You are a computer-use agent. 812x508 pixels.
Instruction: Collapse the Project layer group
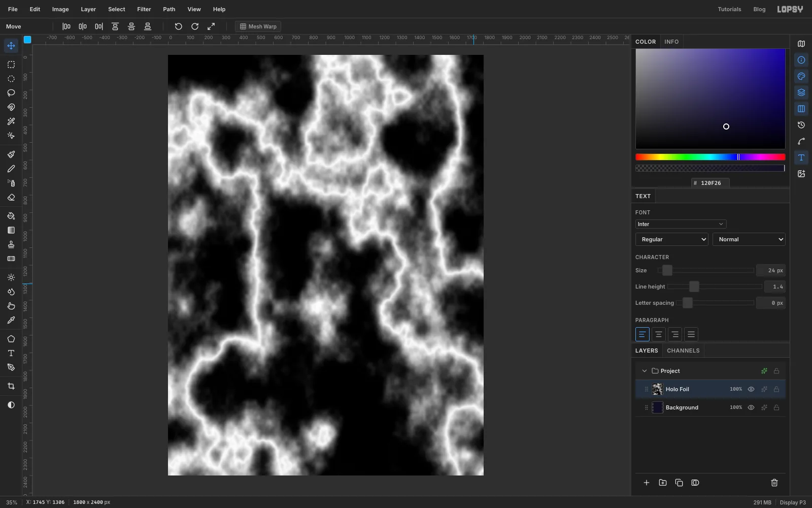coord(645,371)
